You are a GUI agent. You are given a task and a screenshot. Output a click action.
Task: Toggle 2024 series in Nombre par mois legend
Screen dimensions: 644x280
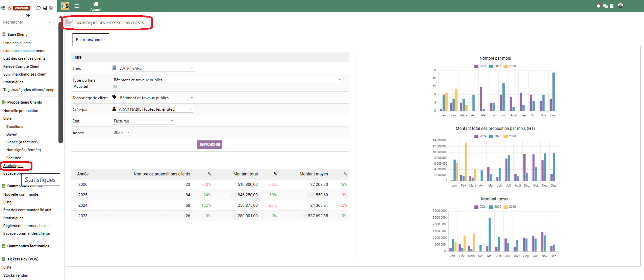pyautogui.click(x=480, y=66)
